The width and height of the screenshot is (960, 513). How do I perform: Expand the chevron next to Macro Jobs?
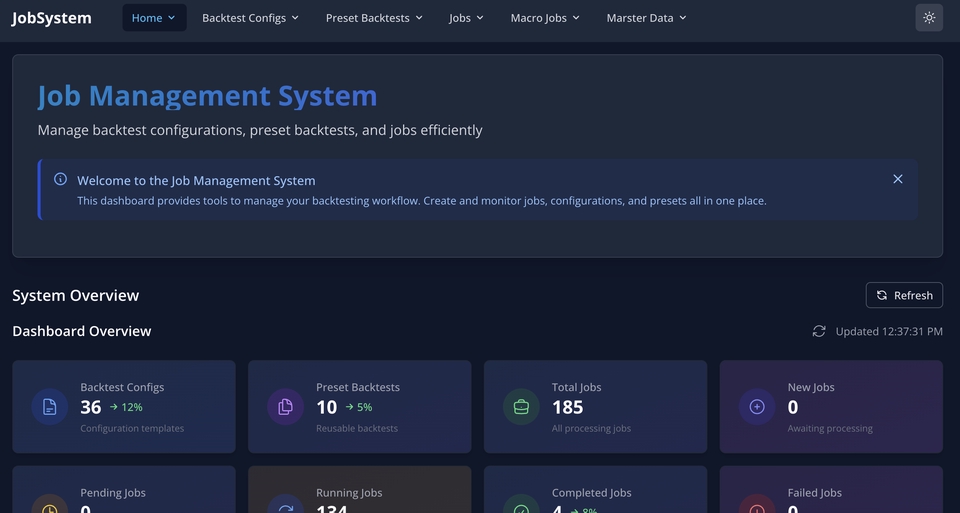tap(576, 18)
